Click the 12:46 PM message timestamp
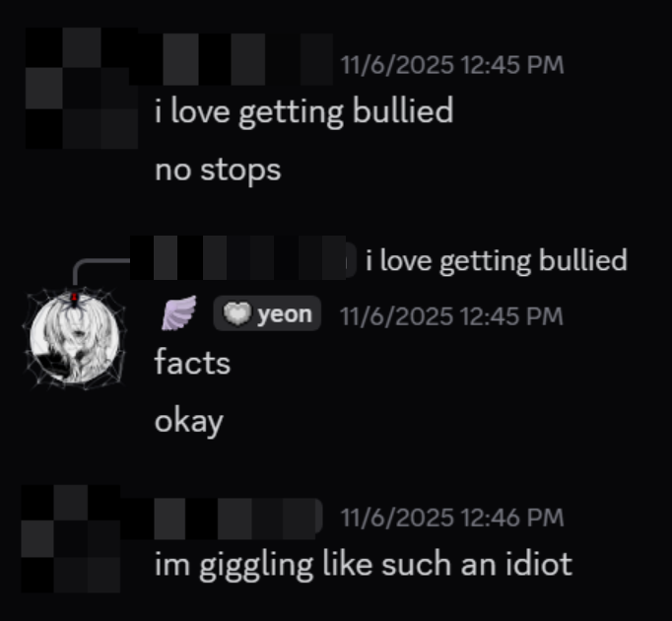Image resolution: width=672 pixels, height=621 pixels. 452,517
